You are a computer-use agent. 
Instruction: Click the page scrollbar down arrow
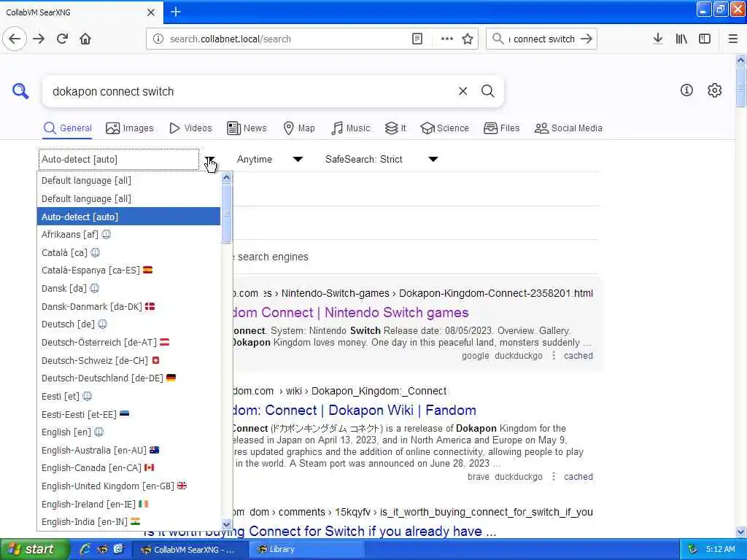(740, 532)
